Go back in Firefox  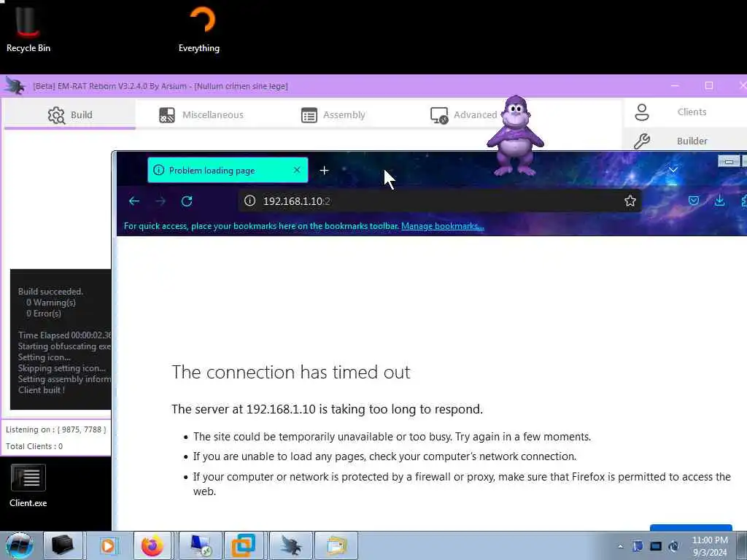tap(134, 201)
